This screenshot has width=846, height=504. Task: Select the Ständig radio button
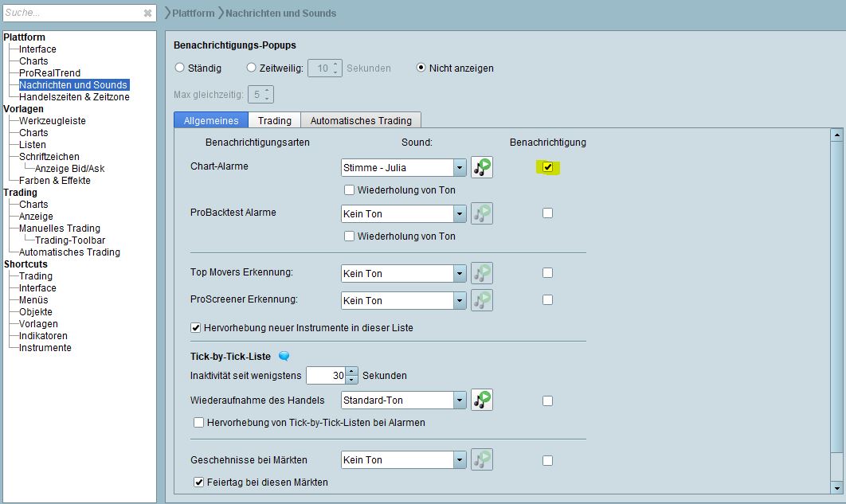pyautogui.click(x=180, y=68)
